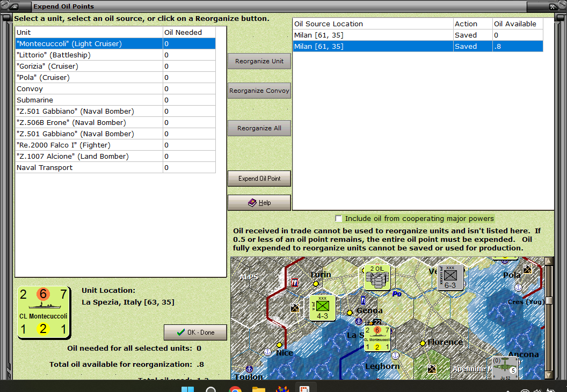
Task: Click the anchor port symbol at Nice
Action: tap(267, 352)
